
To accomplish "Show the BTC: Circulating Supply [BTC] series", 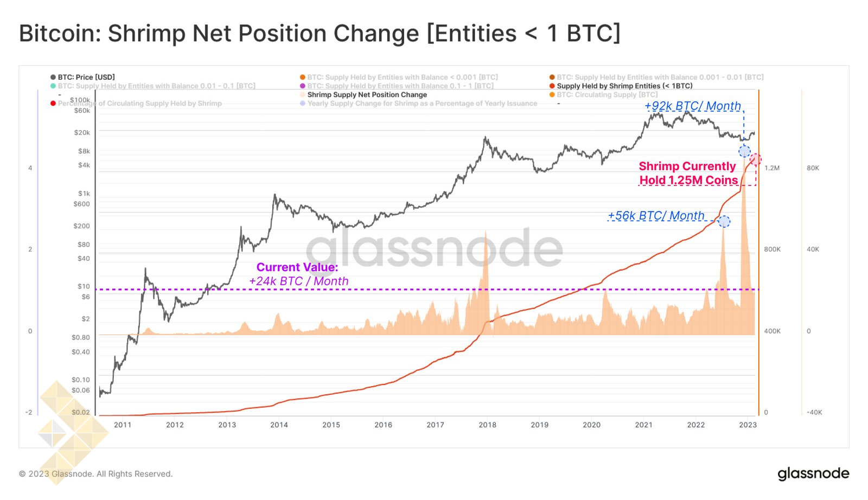I will (x=607, y=95).
